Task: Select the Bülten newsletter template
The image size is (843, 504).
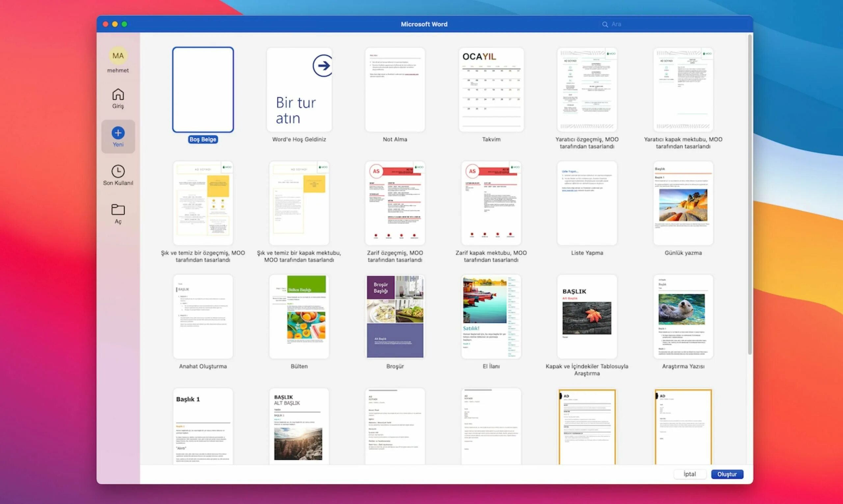Action: pyautogui.click(x=299, y=316)
